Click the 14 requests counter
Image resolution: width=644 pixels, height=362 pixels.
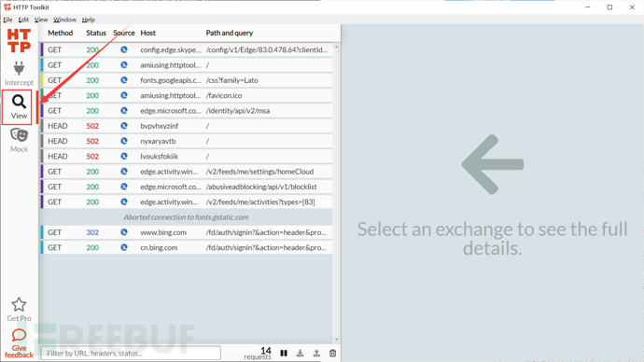(x=258, y=353)
